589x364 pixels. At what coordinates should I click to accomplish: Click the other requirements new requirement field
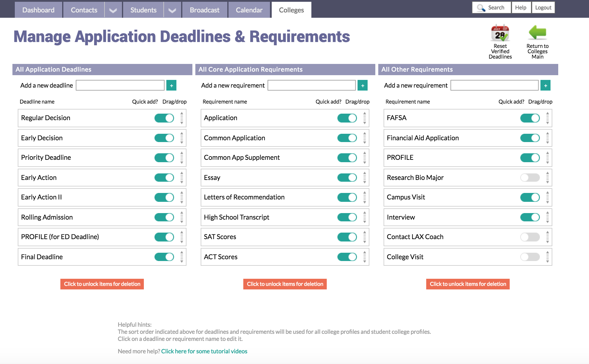[x=495, y=85]
